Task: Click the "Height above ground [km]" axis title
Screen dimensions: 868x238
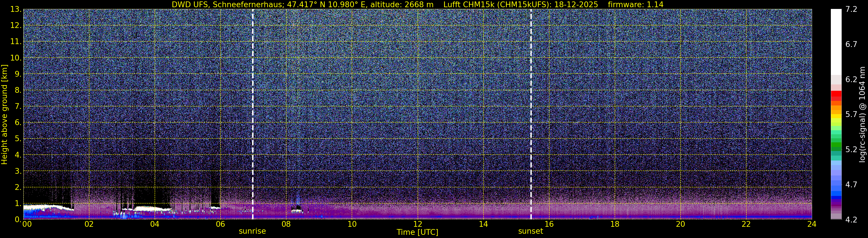Action: [x=4, y=115]
